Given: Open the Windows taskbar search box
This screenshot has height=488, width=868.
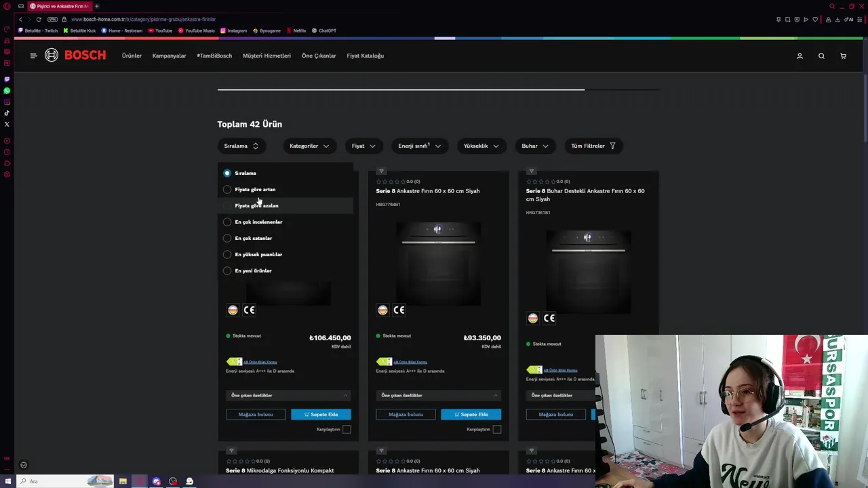Looking at the screenshot, I should coord(66,481).
